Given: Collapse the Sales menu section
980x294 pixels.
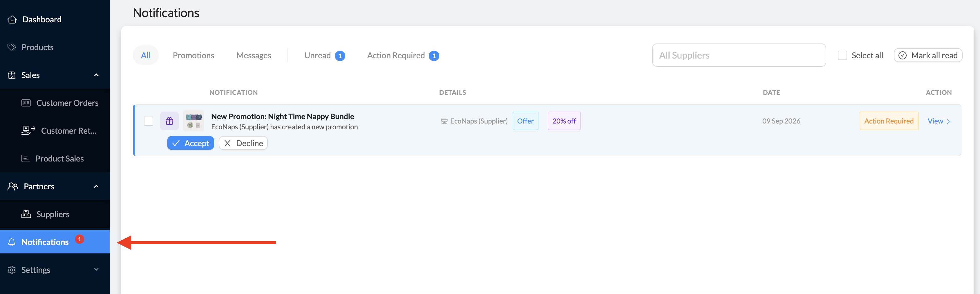Looking at the screenshot, I should point(96,75).
